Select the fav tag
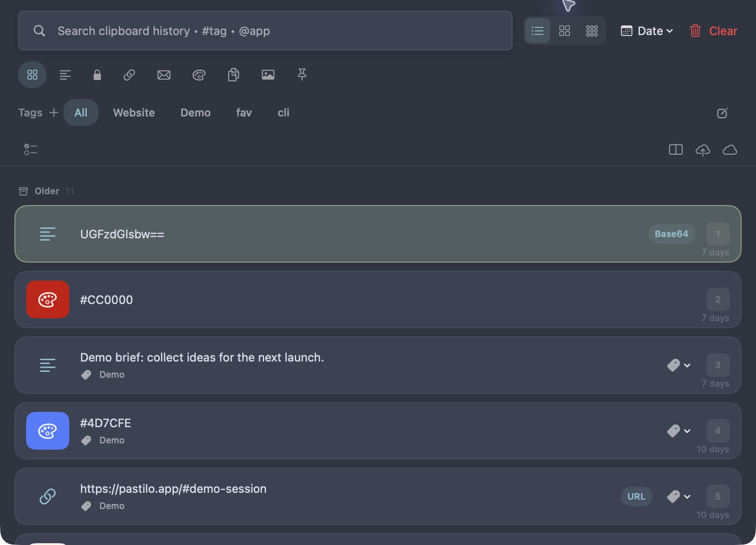Screen dimensions: 756x545 244,112
